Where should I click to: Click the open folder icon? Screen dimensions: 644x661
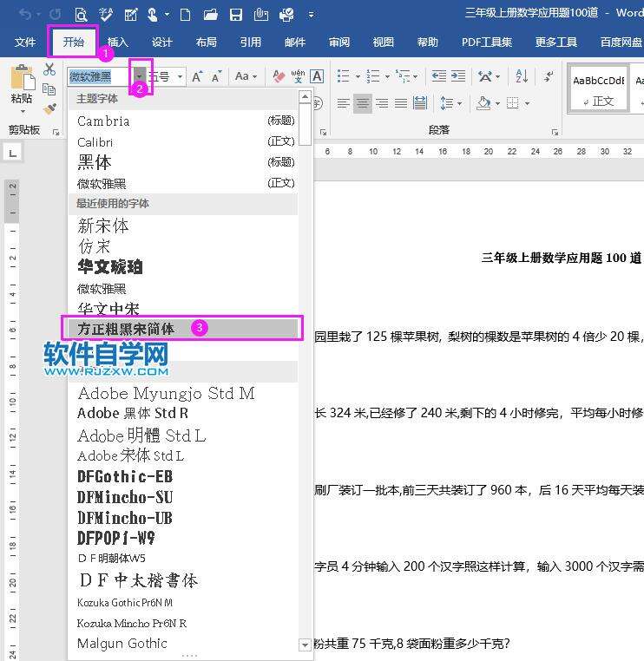210,15
